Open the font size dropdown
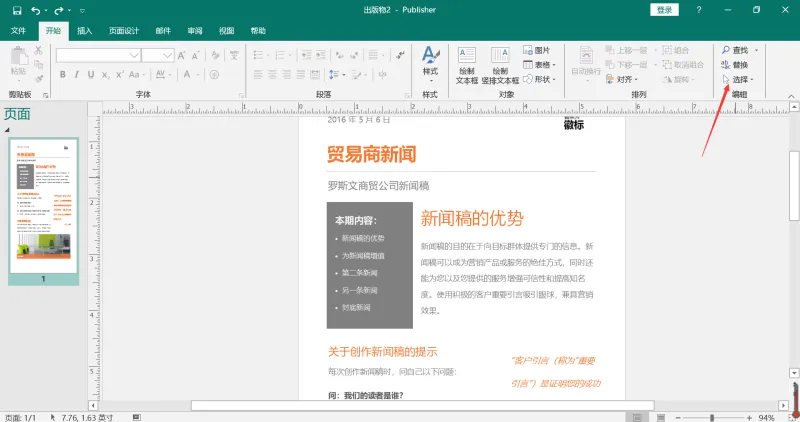Screen dimensions: 800x422 point(167,55)
